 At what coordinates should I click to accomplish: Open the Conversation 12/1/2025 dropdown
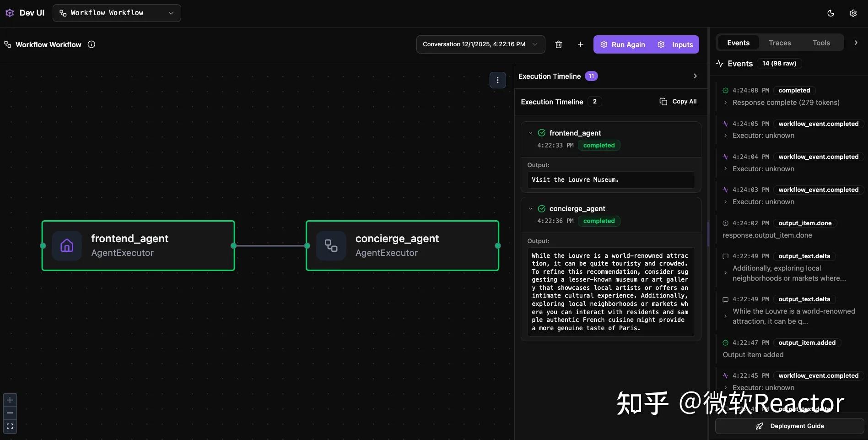tap(480, 44)
